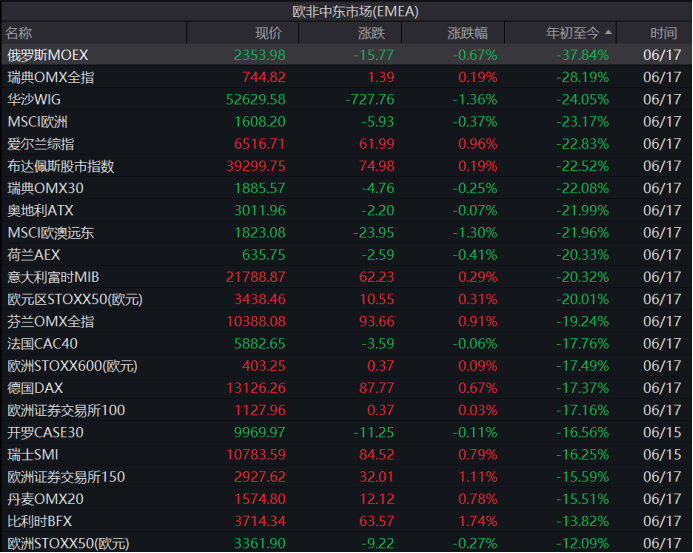
Task: Open the 俄罗斯MOEX index row
Action: [48, 54]
